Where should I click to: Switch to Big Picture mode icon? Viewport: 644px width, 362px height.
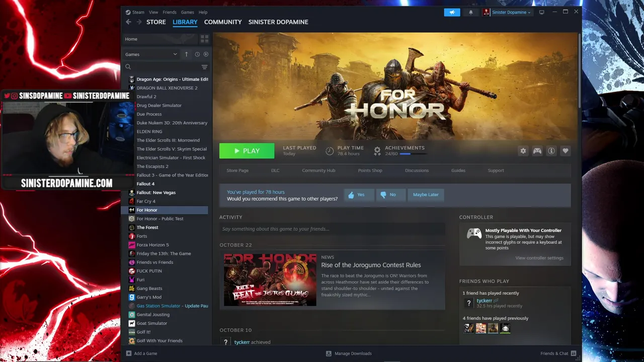point(542,12)
